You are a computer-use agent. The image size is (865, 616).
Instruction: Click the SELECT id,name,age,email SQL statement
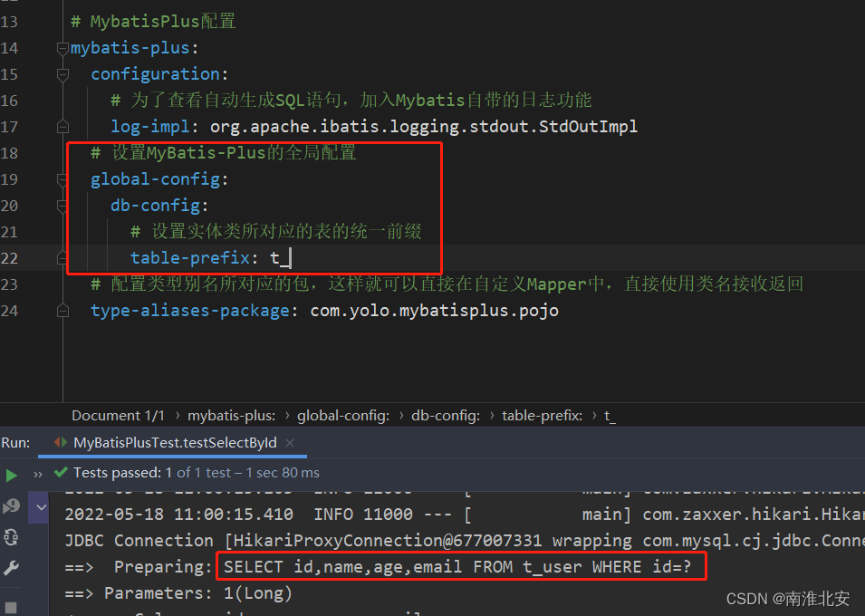point(457,567)
